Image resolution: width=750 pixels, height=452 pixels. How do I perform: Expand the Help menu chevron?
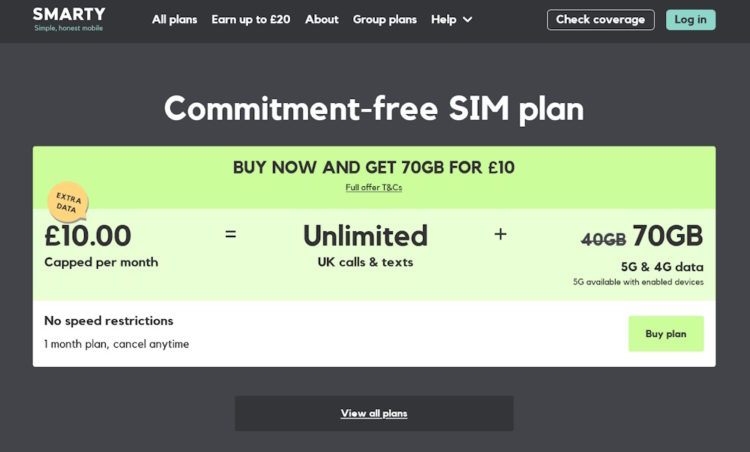tap(468, 20)
